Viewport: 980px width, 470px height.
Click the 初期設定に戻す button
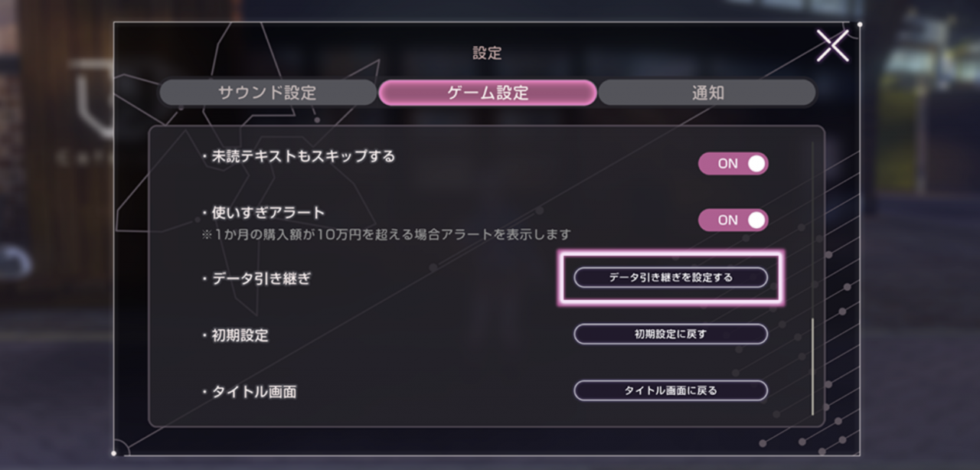pos(671,334)
